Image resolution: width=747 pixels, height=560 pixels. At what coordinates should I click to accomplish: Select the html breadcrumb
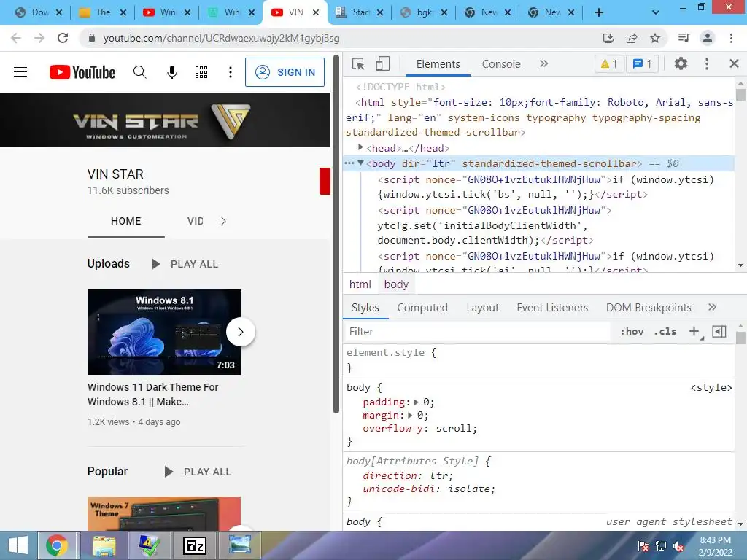coord(360,284)
